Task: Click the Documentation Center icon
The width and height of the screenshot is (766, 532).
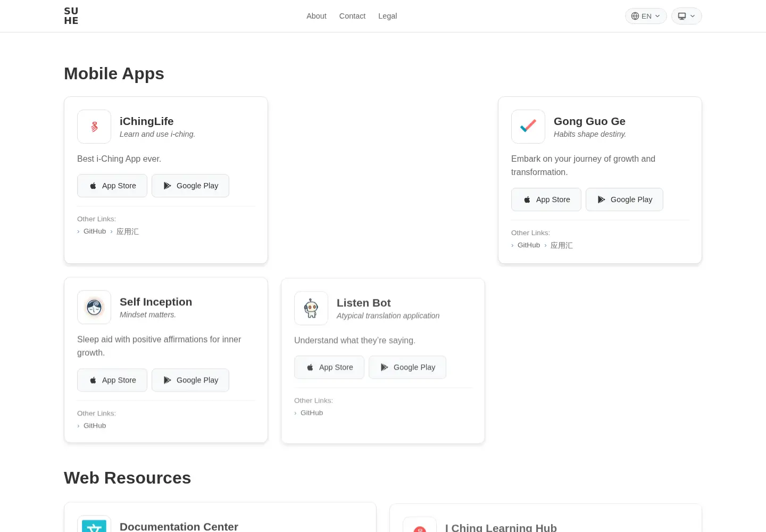Action: coord(94,524)
